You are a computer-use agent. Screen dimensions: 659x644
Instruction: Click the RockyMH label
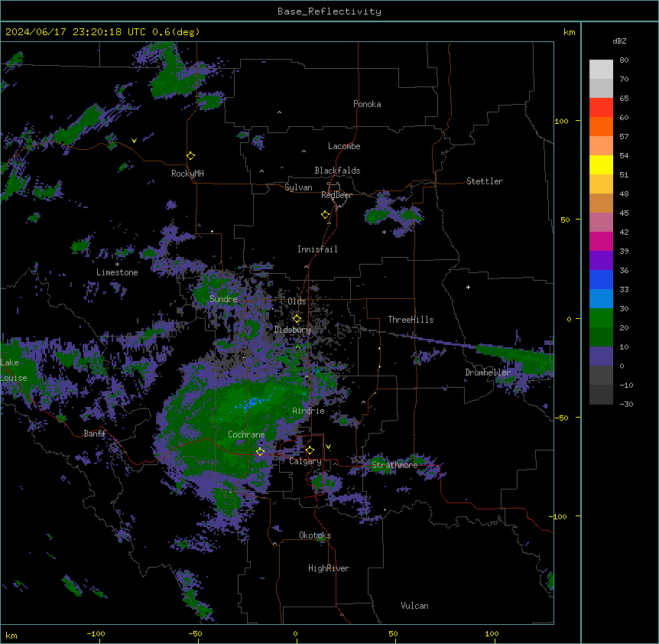pos(187,174)
